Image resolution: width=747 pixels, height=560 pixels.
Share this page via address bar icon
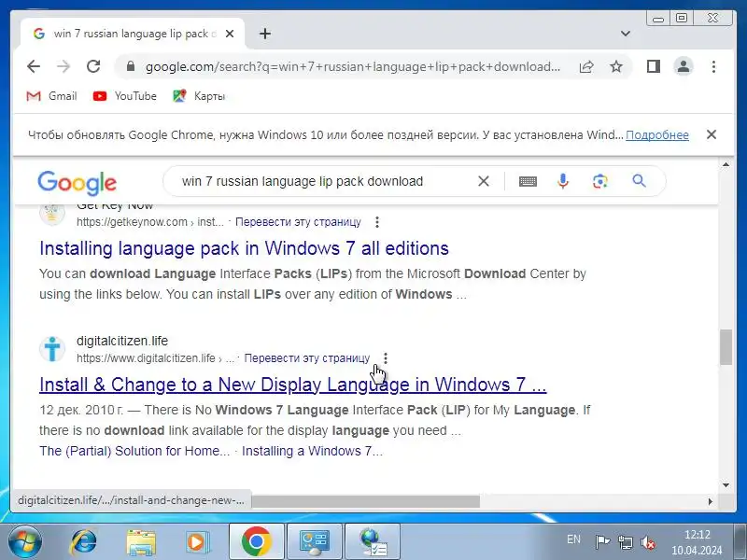point(586,66)
